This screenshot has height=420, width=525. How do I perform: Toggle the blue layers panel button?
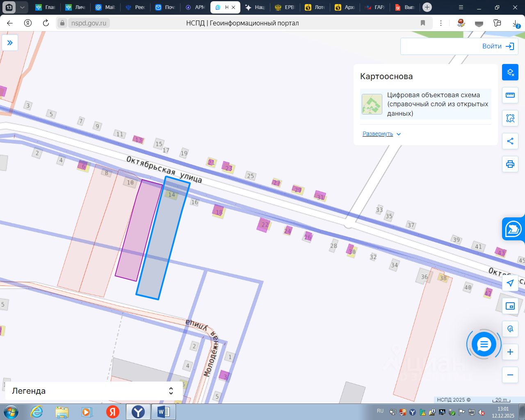point(510,73)
